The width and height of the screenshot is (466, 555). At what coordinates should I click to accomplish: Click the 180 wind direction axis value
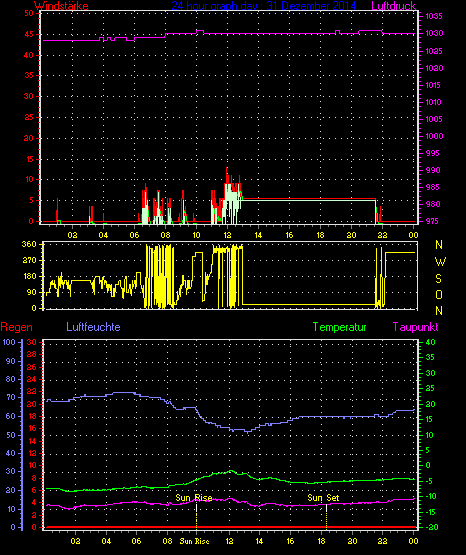pos(29,276)
